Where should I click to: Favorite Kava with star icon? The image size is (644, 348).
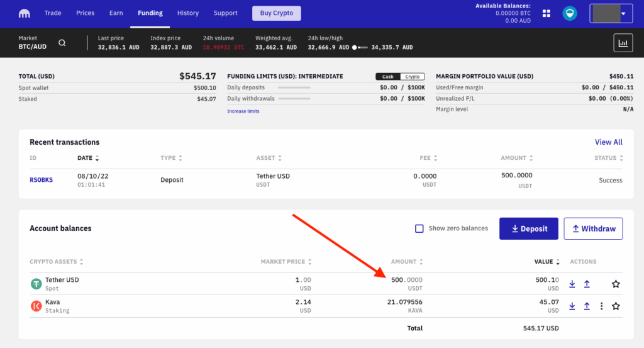click(x=616, y=306)
